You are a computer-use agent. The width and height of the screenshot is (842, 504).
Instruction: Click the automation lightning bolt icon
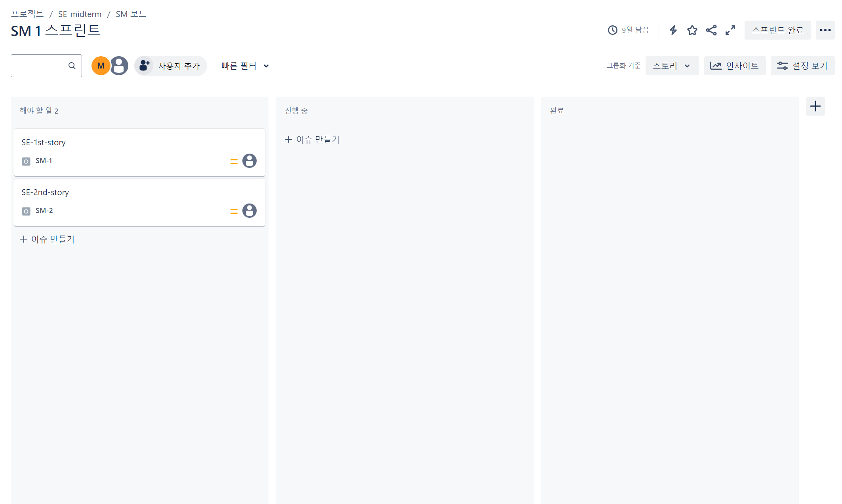[673, 30]
